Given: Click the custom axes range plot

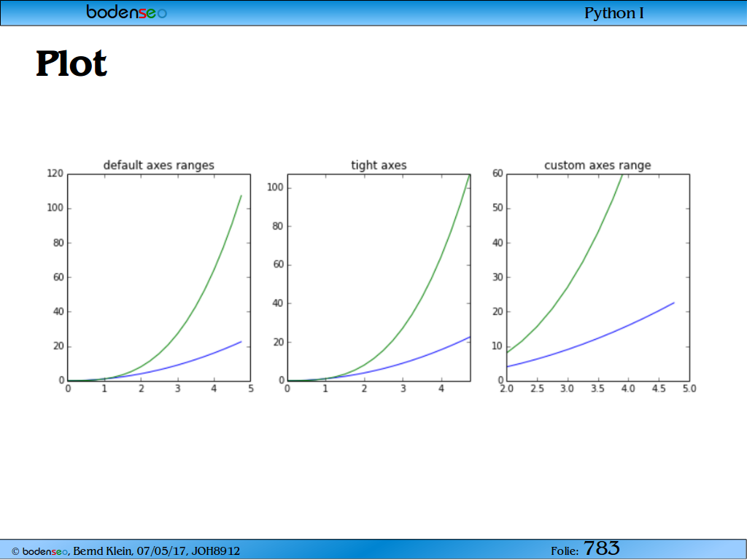Looking at the screenshot, I should (598, 278).
